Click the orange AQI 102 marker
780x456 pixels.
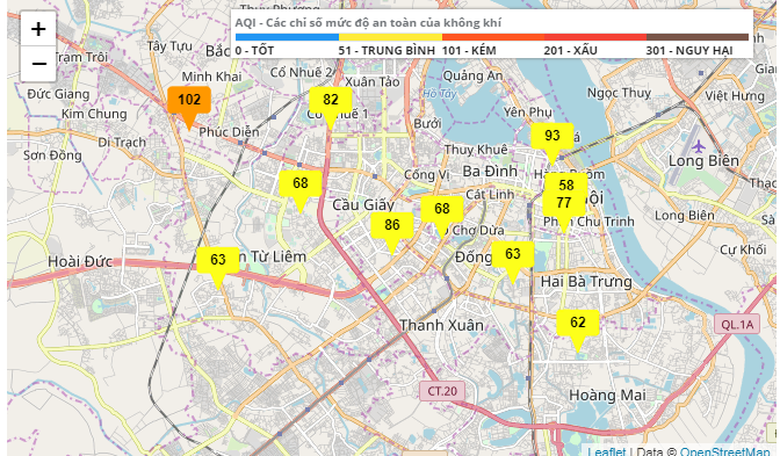(188, 101)
